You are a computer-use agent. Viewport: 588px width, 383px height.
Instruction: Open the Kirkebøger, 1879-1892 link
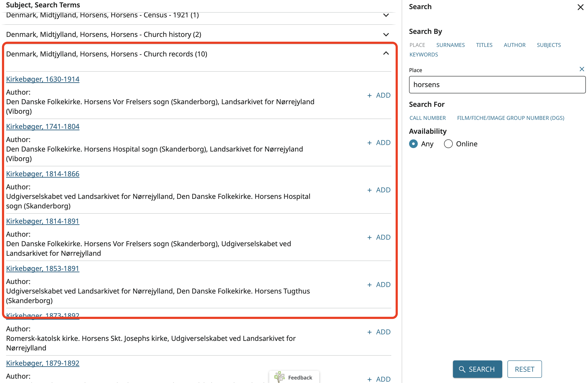point(43,363)
